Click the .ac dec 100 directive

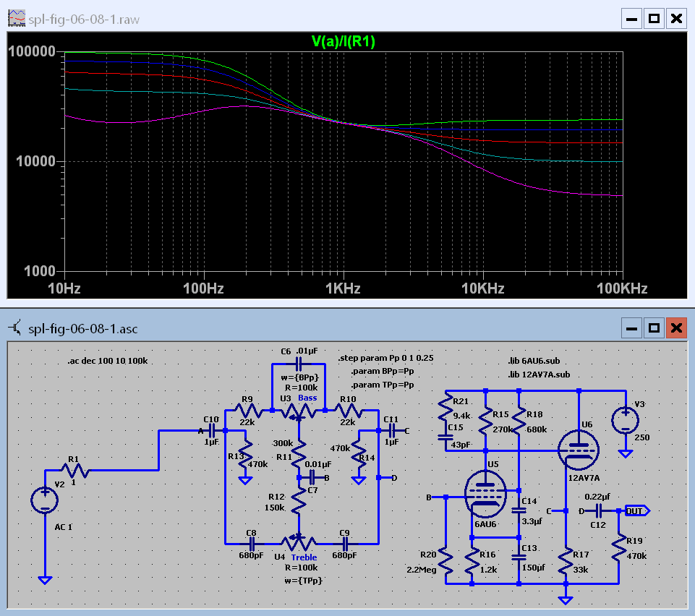(107, 360)
